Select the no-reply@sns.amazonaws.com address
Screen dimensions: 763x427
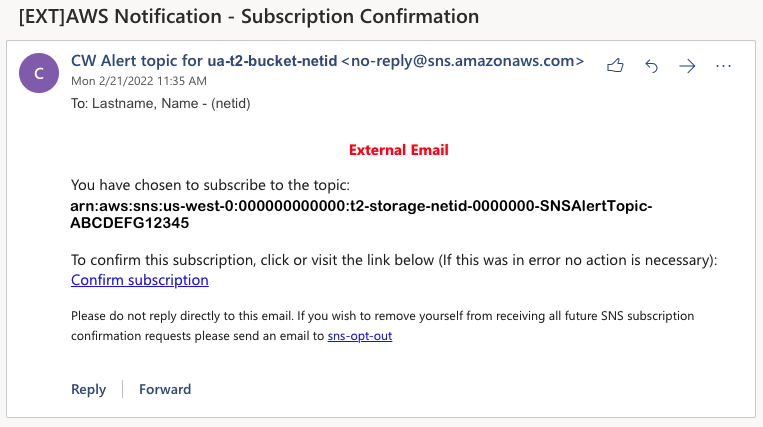[463, 61]
